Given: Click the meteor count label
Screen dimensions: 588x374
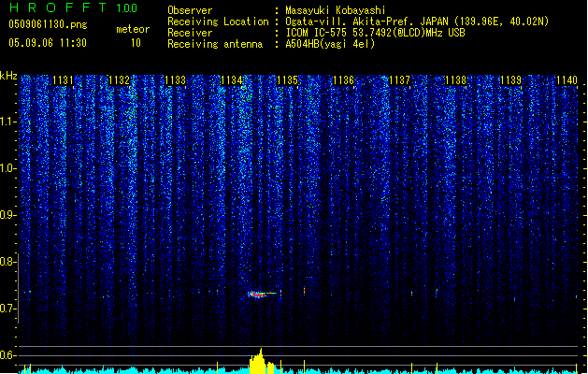Looking at the screenshot, I should pos(133,29).
